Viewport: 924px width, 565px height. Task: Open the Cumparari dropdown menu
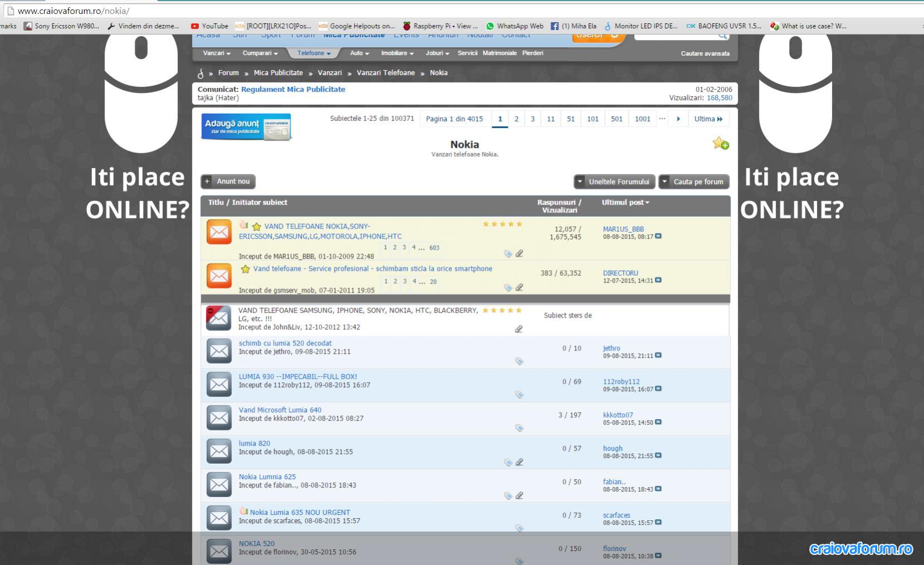point(260,53)
